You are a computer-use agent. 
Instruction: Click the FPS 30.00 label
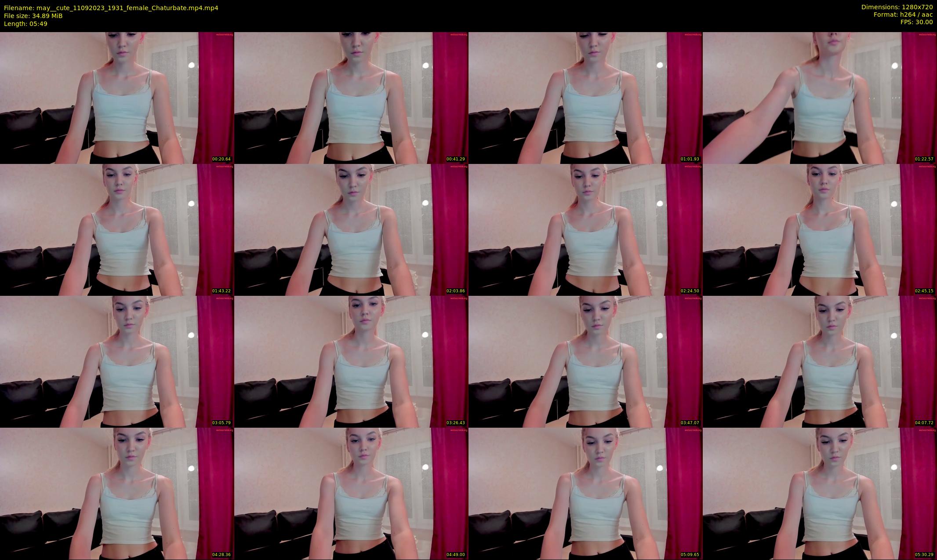[916, 22]
